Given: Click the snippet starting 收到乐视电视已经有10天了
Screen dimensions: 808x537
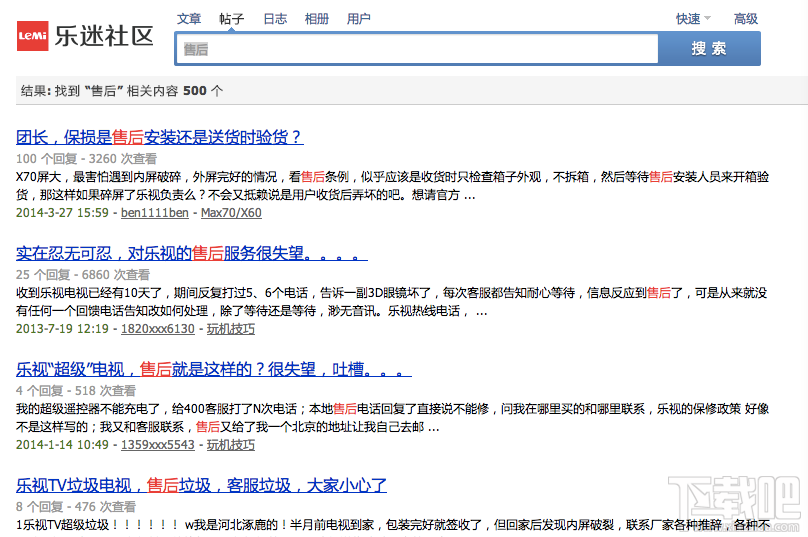Looking at the screenshot, I should (392, 302).
